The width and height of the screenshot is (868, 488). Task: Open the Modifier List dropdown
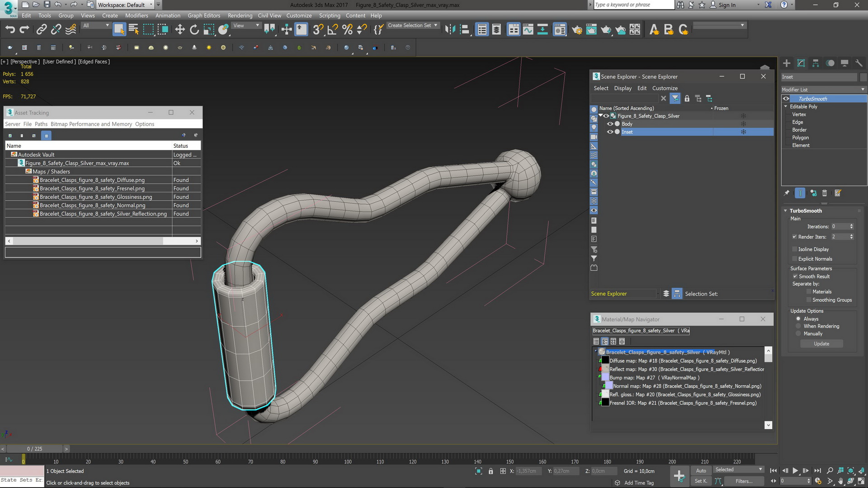coord(823,89)
